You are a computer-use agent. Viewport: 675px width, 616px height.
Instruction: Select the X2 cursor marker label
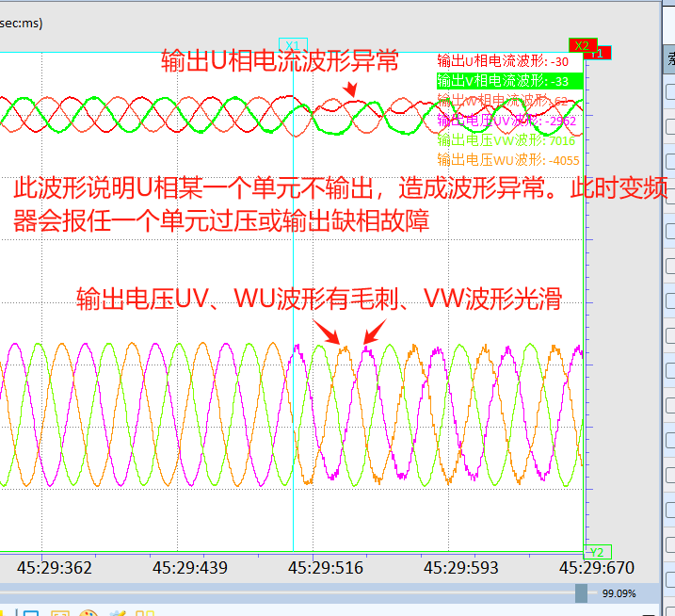click(x=583, y=45)
